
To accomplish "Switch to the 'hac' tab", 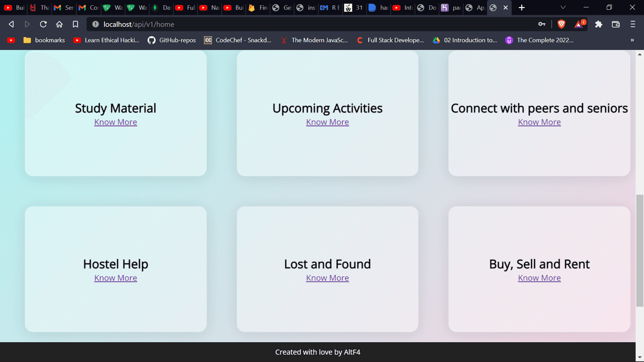I will [379, 8].
